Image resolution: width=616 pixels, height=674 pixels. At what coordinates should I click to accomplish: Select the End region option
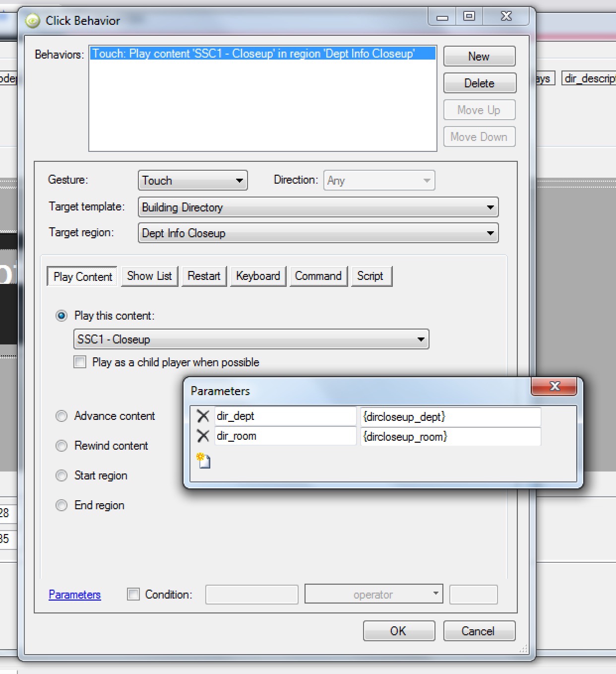coord(62,505)
